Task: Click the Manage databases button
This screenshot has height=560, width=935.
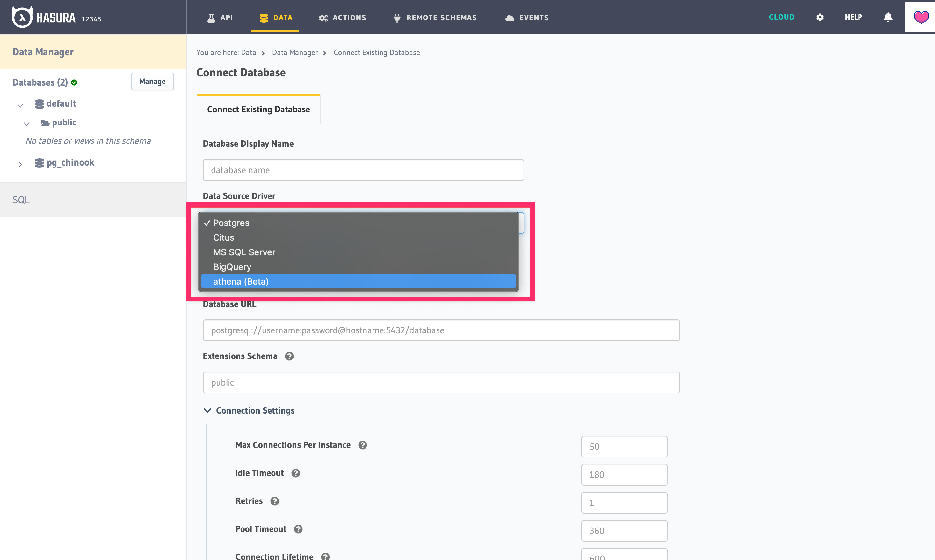Action: 152,81
